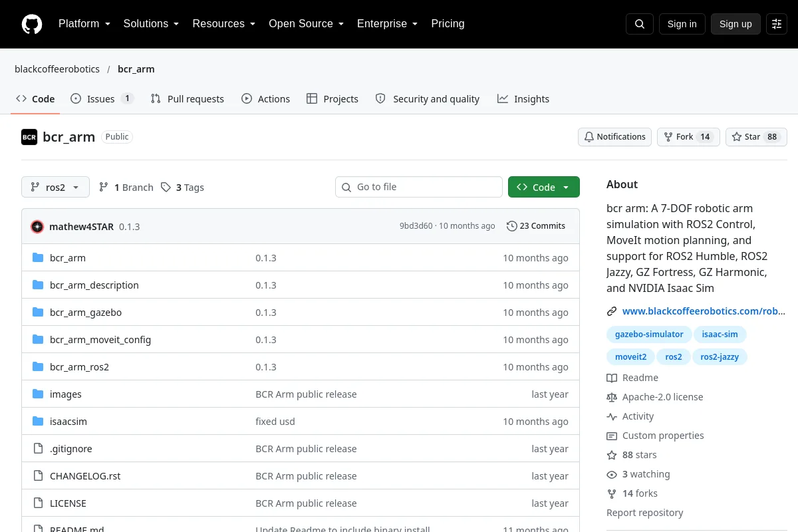Click the ros2-jazzy topic tag
Viewport: 798px width, 532px height.
720,357
